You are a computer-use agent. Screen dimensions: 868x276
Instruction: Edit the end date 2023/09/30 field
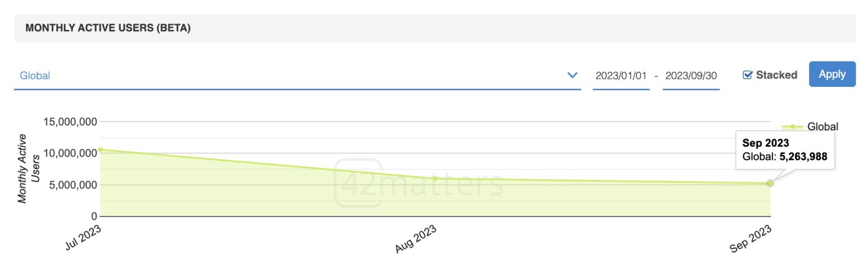click(x=691, y=76)
